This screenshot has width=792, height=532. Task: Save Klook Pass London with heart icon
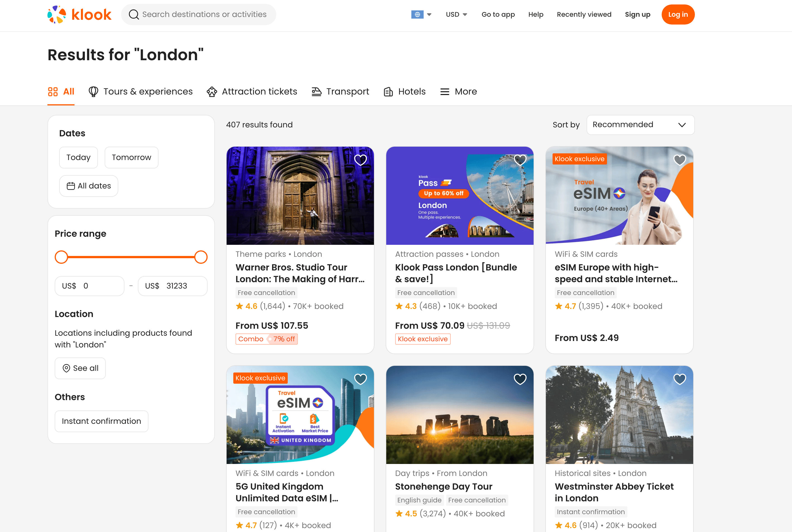point(520,160)
